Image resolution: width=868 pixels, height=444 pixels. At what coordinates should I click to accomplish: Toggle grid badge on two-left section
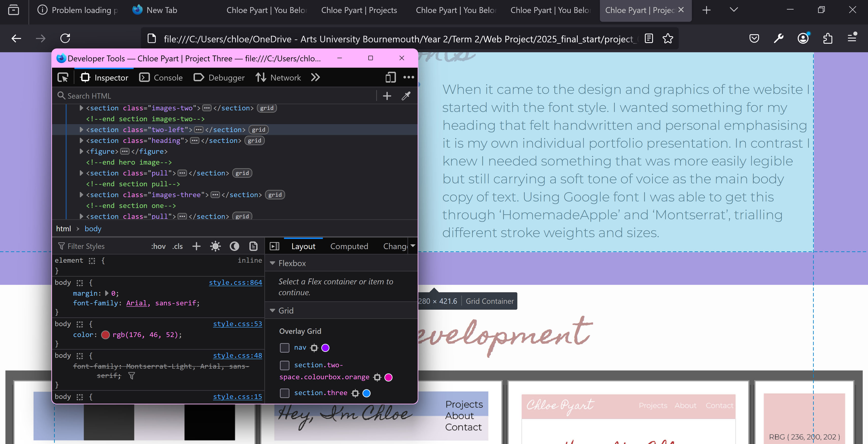(x=259, y=130)
